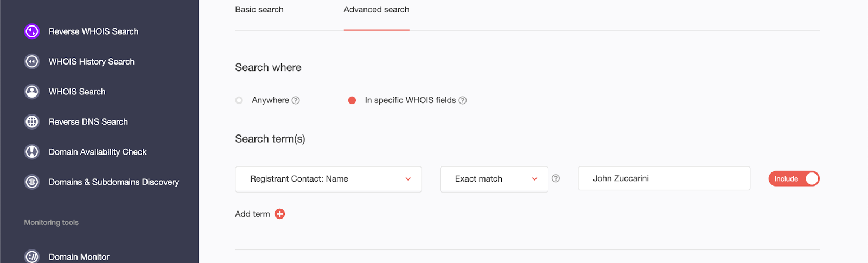The width and height of the screenshot is (868, 263).
Task: Open the Exact match dropdown
Action: tap(494, 179)
